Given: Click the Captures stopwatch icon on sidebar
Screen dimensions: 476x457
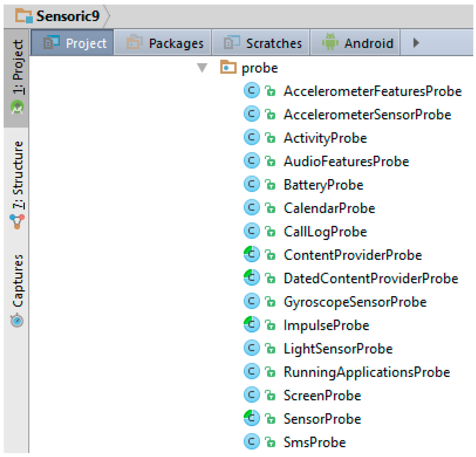Looking at the screenshot, I should pos(17,321).
